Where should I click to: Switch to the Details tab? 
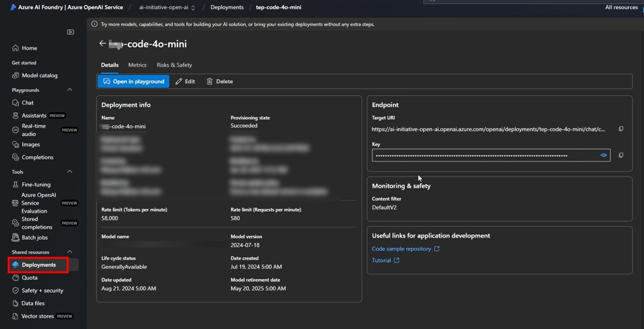(x=110, y=65)
